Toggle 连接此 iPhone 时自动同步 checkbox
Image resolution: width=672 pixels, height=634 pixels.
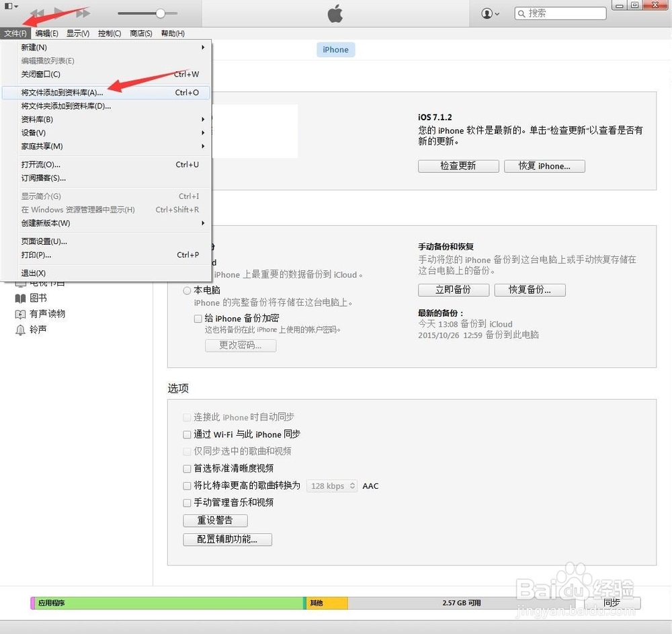[x=187, y=418]
